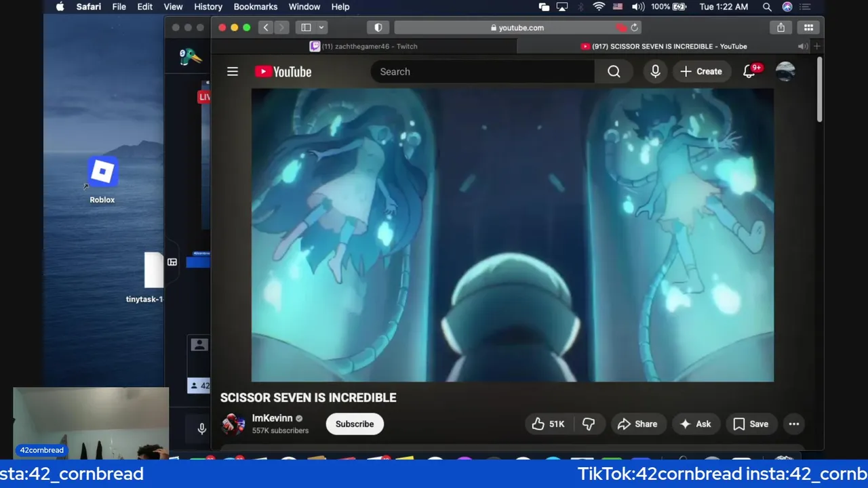The image size is (868, 488).
Task: Click the YouTube search magnifier button
Action: click(614, 71)
